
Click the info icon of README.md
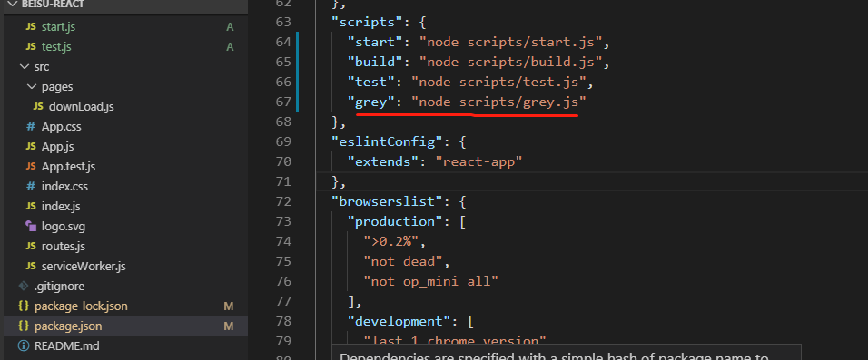coord(24,346)
